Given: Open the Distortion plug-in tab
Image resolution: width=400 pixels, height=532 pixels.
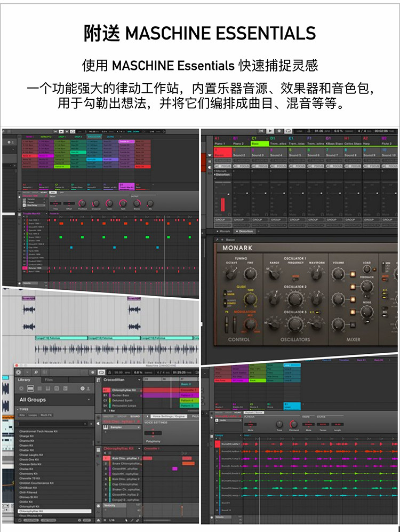Looking at the screenshot, I should (x=244, y=231).
